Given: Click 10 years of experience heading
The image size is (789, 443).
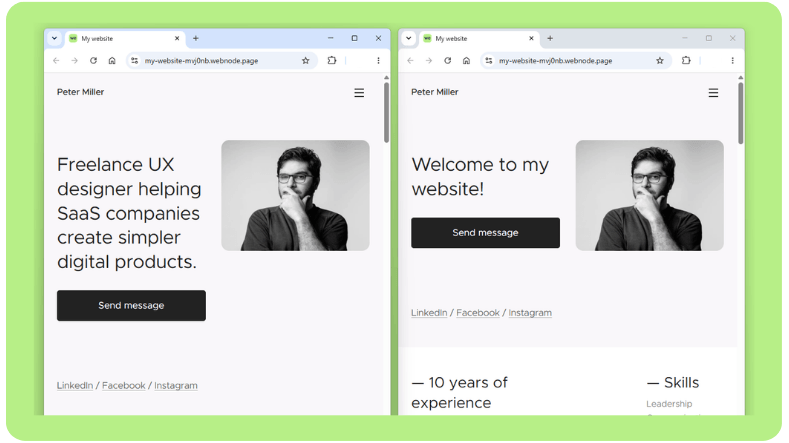Looking at the screenshot, I should [x=459, y=393].
